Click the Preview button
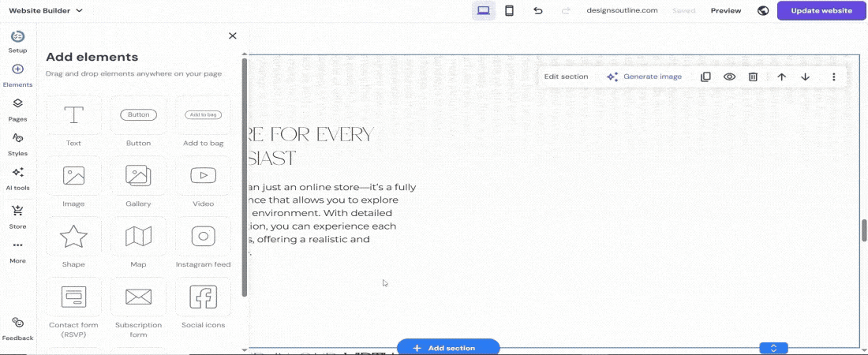The width and height of the screenshot is (868, 355). (x=726, y=10)
